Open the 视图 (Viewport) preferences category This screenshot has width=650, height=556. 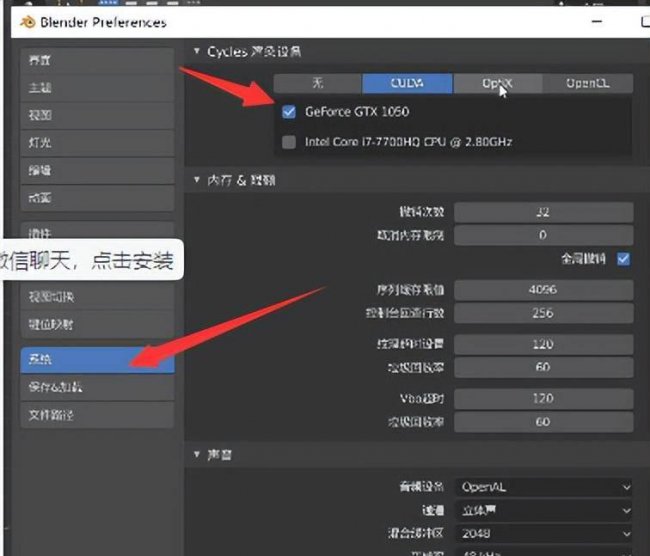(97, 115)
